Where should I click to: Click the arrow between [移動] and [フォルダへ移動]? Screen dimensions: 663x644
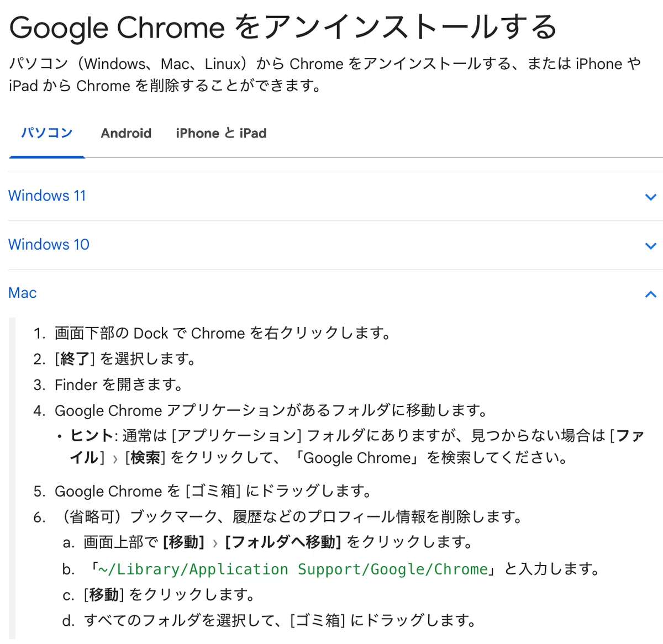[215, 543]
